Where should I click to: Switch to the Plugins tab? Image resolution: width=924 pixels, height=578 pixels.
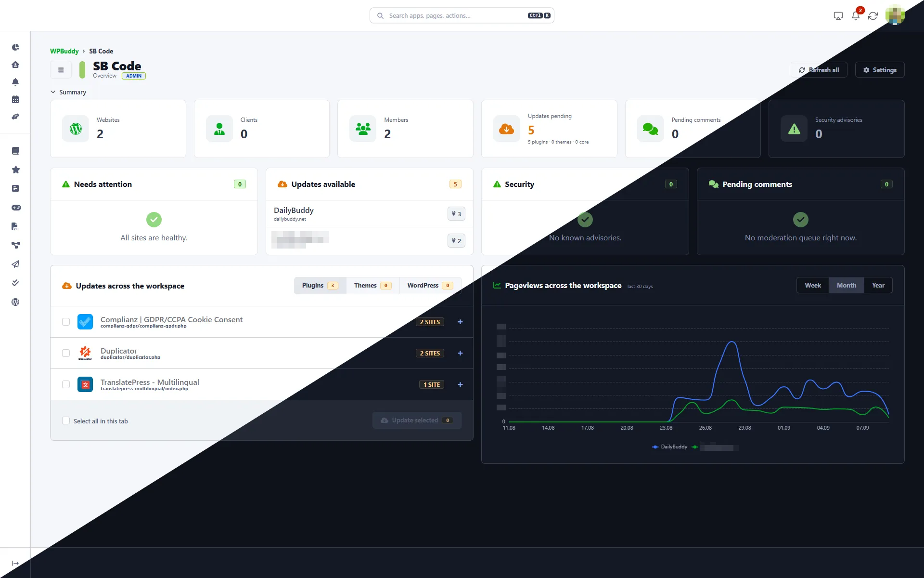point(320,286)
